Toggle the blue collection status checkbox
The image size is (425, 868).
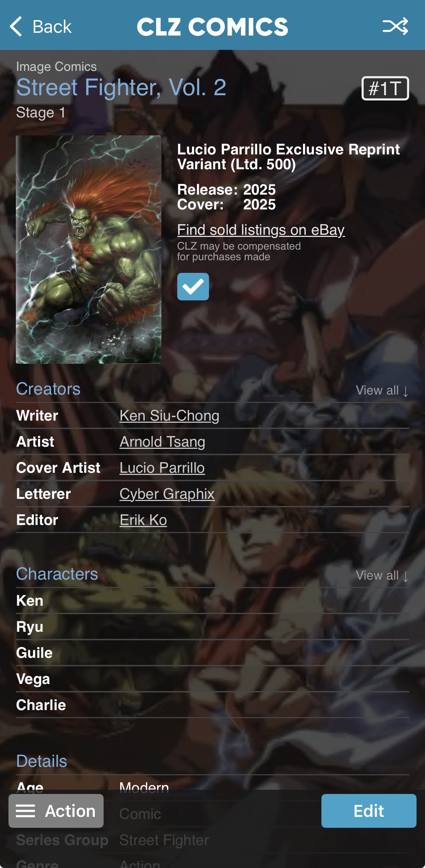193,287
